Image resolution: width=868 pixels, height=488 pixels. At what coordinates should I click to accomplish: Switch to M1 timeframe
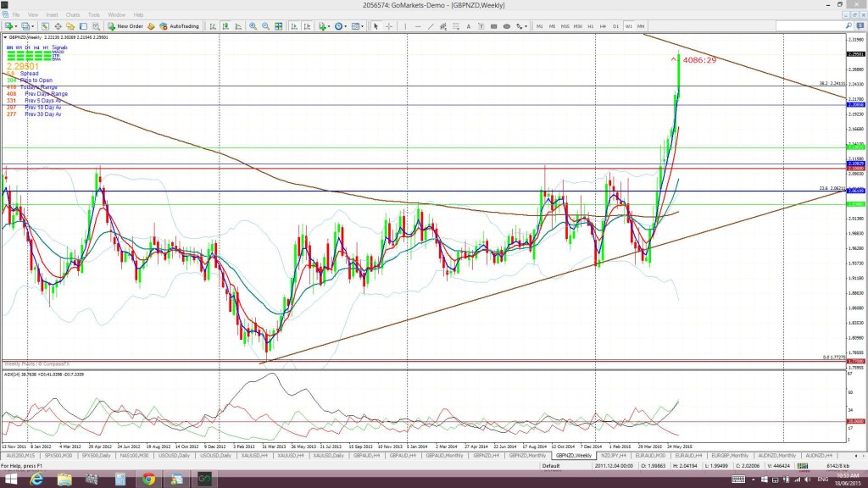[x=540, y=26]
